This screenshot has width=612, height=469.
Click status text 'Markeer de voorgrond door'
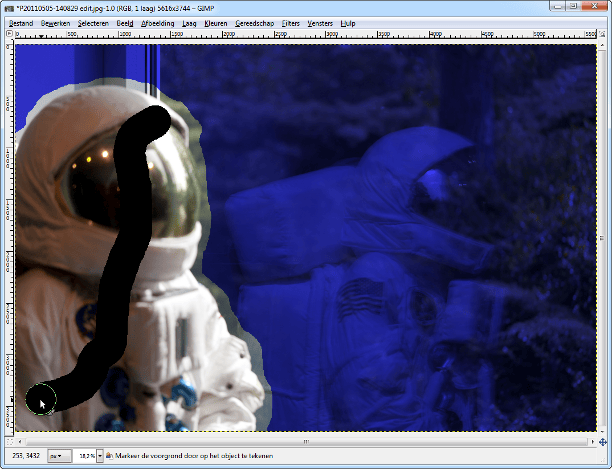coord(156,456)
